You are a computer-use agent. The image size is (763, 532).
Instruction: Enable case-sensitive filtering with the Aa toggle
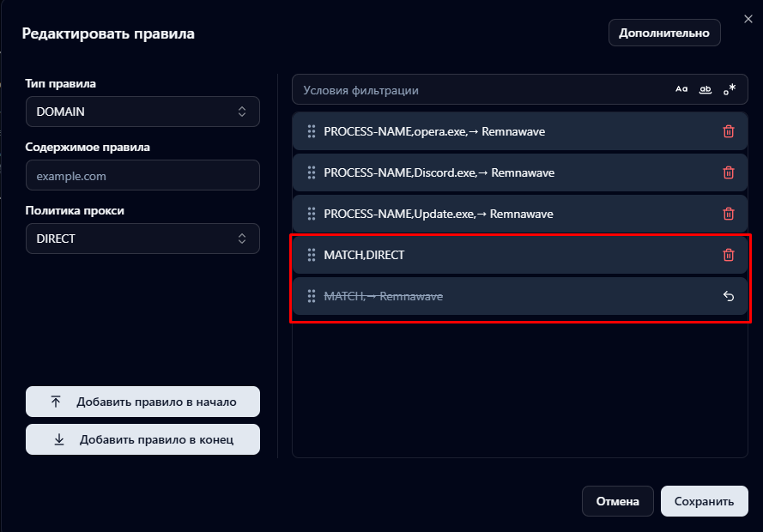[x=681, y=88]
